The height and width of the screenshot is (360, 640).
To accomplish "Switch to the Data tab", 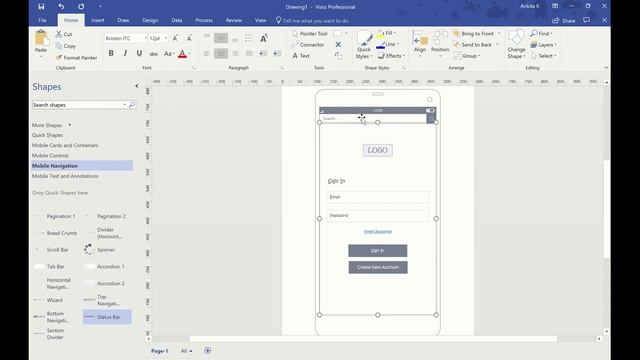I will point(177,20).
